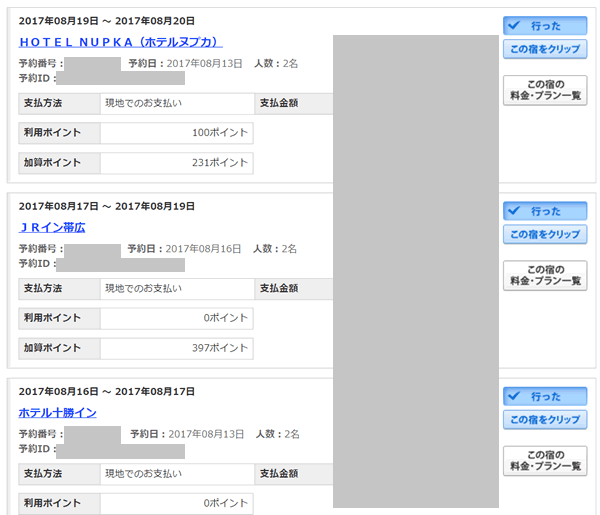This screenshot has height=515, width=600.
Task: Open the JRイン帯広 hotel link
Action: coord(52,227)
